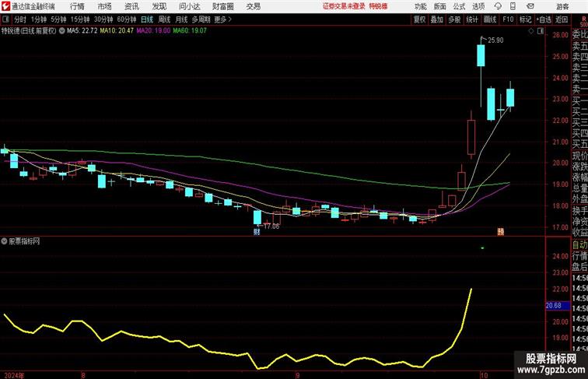The height and width of the screenshot is (379, 588).
Task: Switch to 周线 weekly period
Action: pos(164,19)
